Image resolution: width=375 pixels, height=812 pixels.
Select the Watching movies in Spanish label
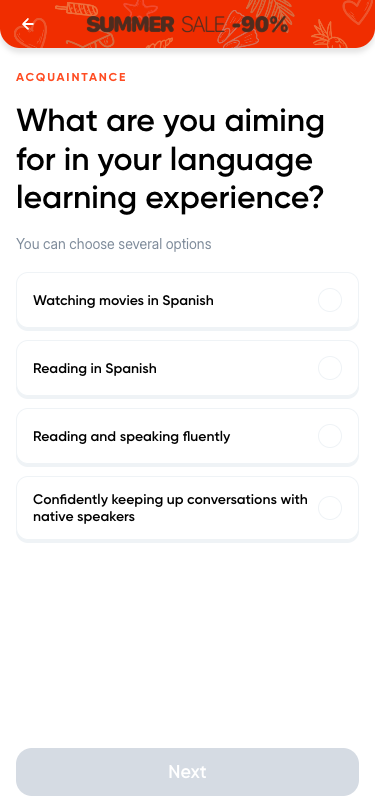click(x=123, y=300)
